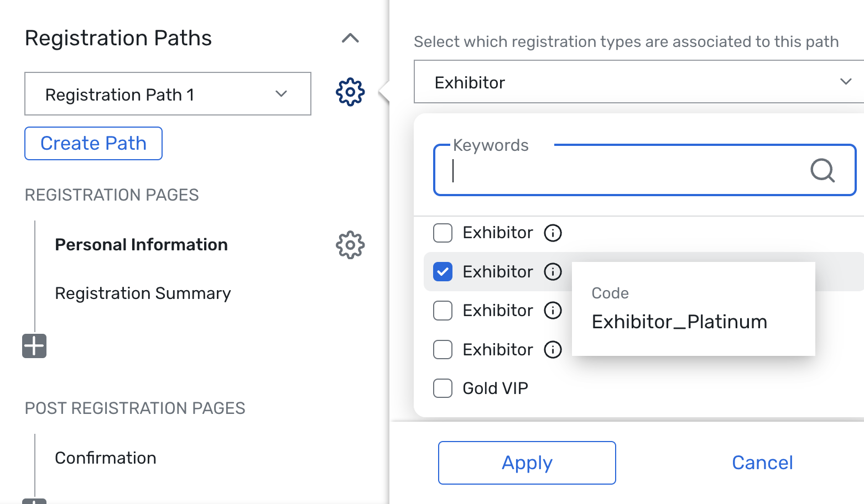Open the Personal Information page settings gear
This screenshot has height=504, width=864.
[350, 245]
